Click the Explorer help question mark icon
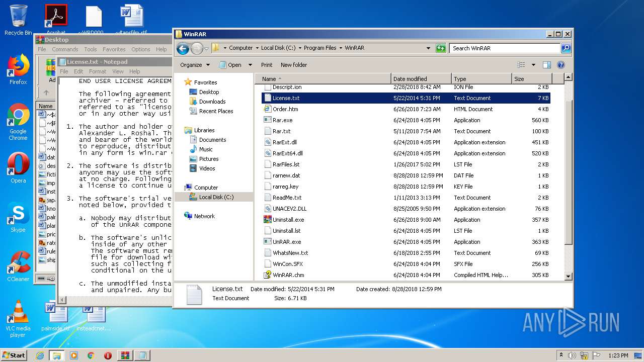The image size is (644, 362). [561, 65]
